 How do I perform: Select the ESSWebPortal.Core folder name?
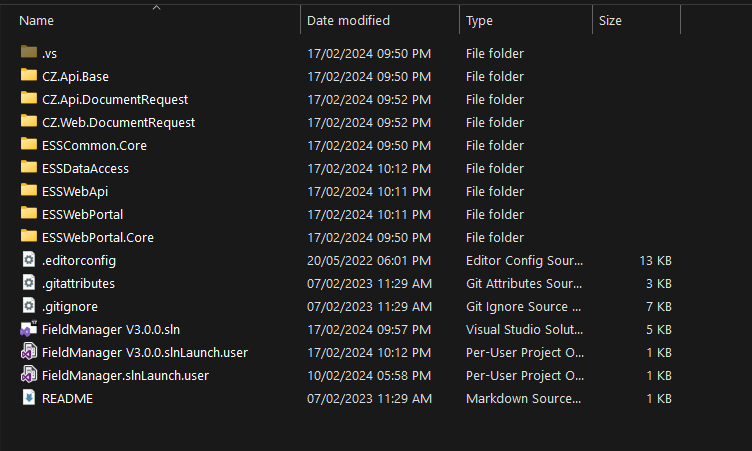point(98,237)
